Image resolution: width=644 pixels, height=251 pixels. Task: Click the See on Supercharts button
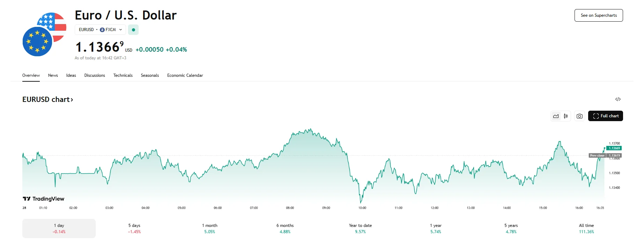[x=599, y=15]
